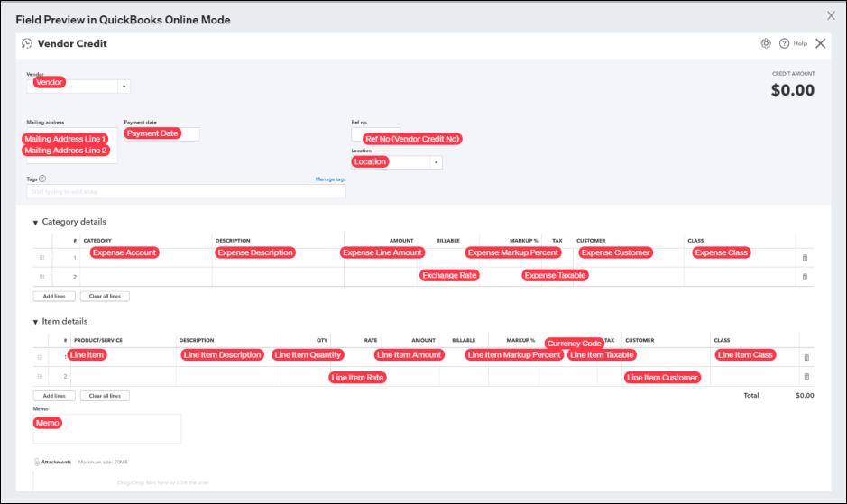
Task: Click the Line Item Taxable label
Action: [x=602, y=354]
